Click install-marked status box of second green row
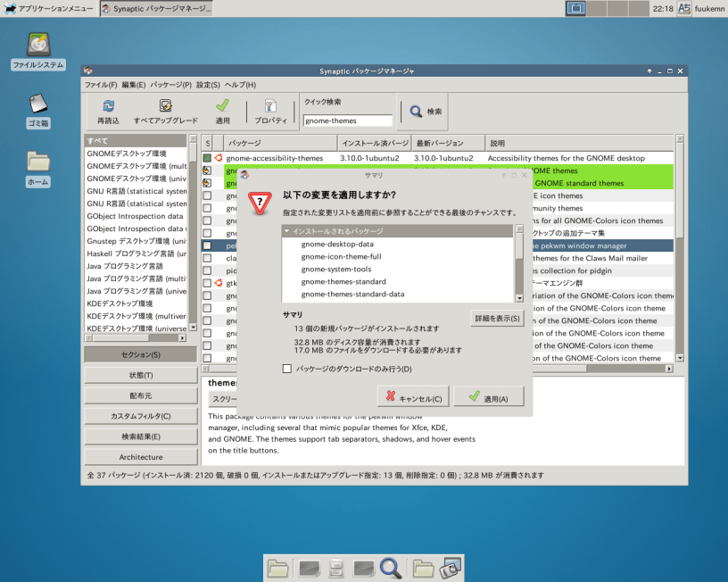Screen dimensions: 728x582 click(x=207, y=183)
